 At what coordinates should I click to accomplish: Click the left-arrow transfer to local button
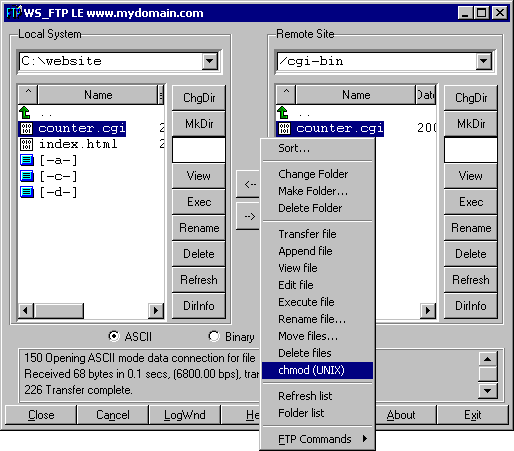tap(248, 184)
